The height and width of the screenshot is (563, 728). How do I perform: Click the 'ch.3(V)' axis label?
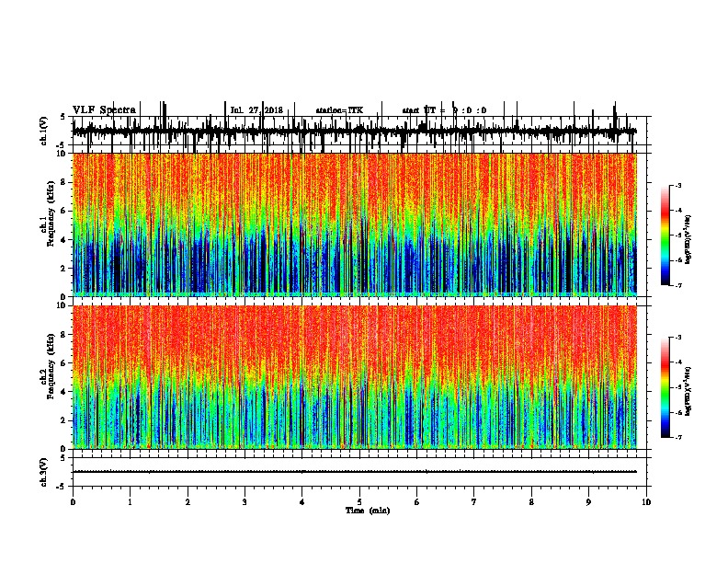44,473
